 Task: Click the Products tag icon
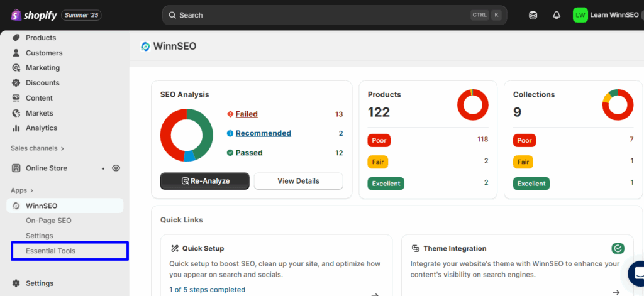click(16, 38)
